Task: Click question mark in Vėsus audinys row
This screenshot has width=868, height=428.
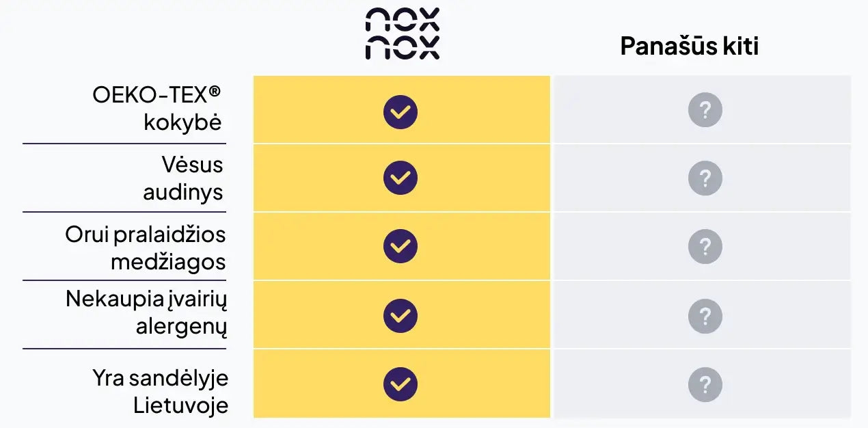Action: 705,178
